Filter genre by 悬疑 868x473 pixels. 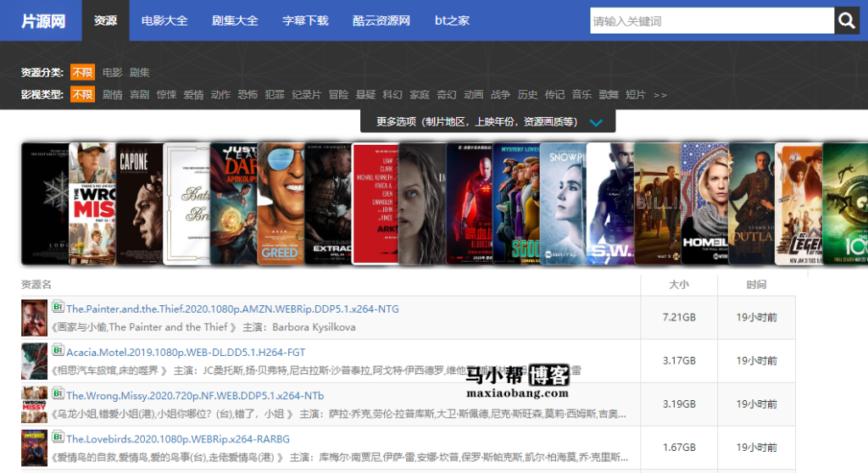click(366, 95)
